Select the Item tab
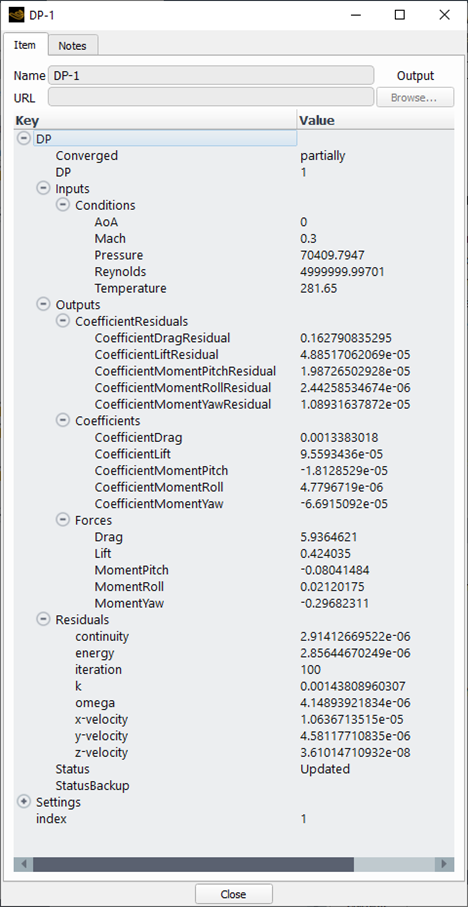 pos(25,45)
